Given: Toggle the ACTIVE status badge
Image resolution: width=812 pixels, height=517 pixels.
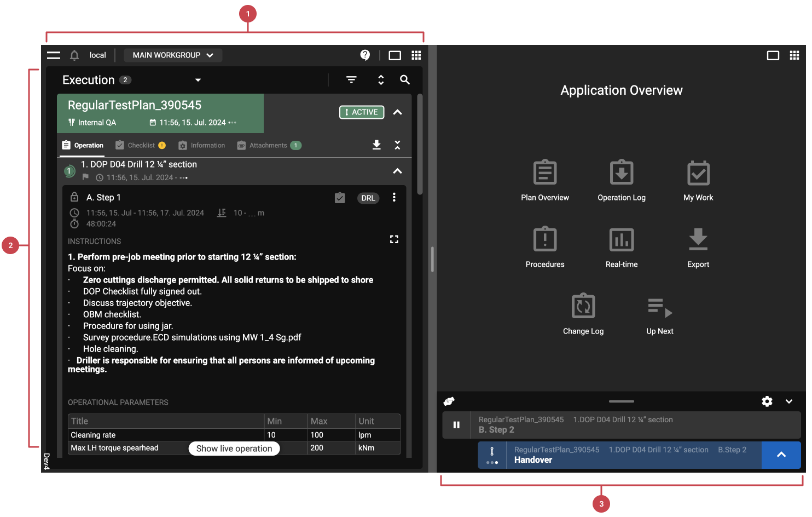Looking at the screenshot, I should click(362, 112).
